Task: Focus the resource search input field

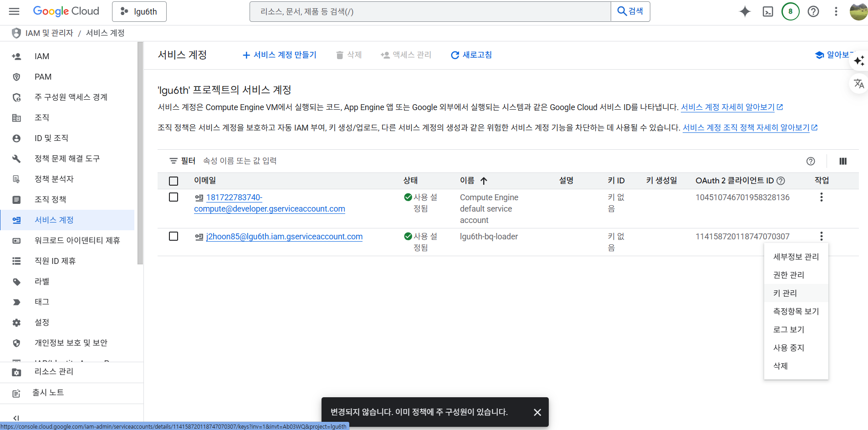Action: coord(430,11)
